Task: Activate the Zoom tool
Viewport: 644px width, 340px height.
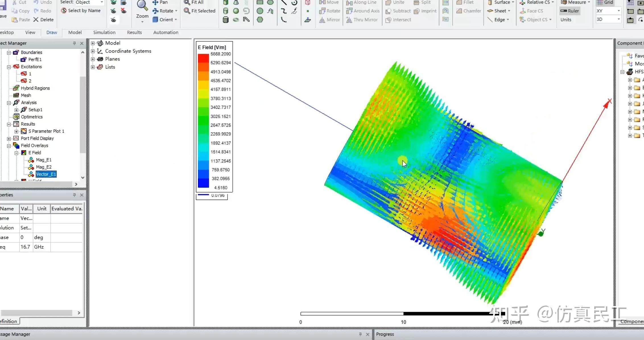Action: [x=142, y=9]
